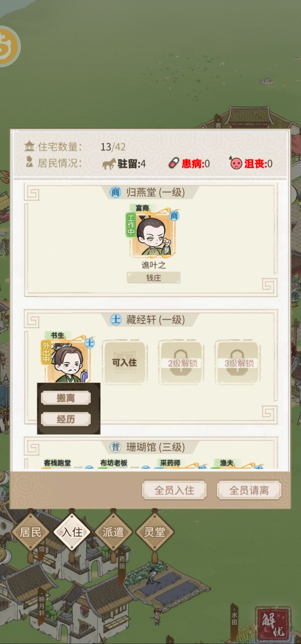Viewport: 301px width, 644px height.
Task: Switch to the 派遣 tab
Action: tap(113, 532)
